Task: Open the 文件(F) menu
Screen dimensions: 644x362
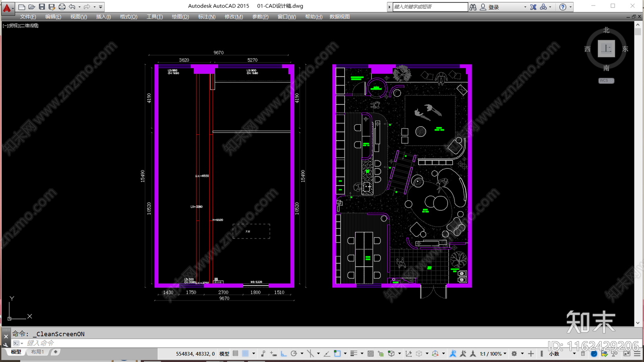Action: (x=28, y=16)
